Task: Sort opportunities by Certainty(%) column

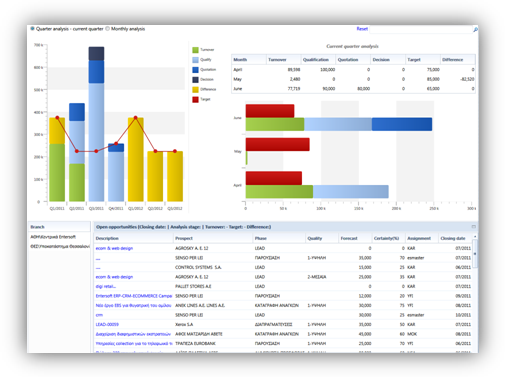Action: coord(389,238)
